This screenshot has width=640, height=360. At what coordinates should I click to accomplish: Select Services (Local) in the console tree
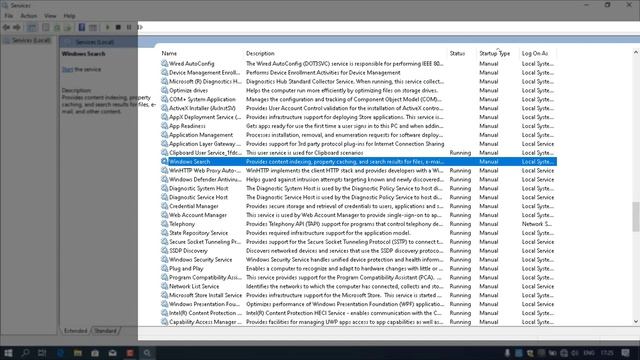pyautogui.click(x=31, y=40)
